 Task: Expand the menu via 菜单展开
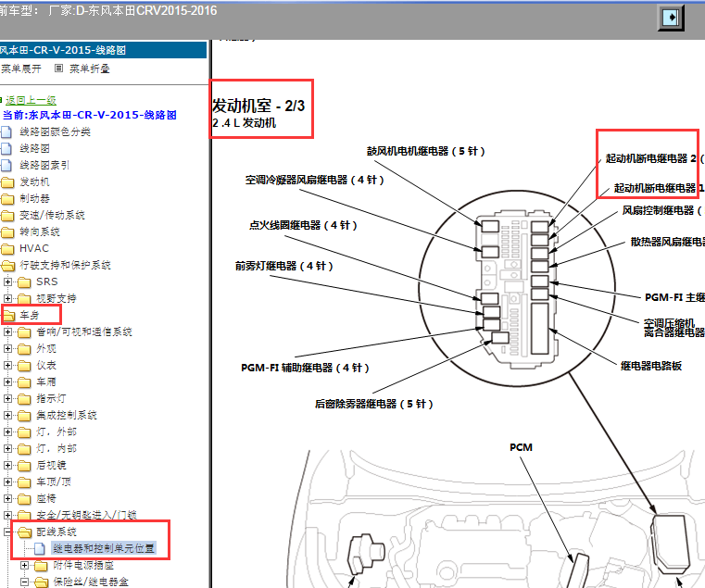click(20, 69)
